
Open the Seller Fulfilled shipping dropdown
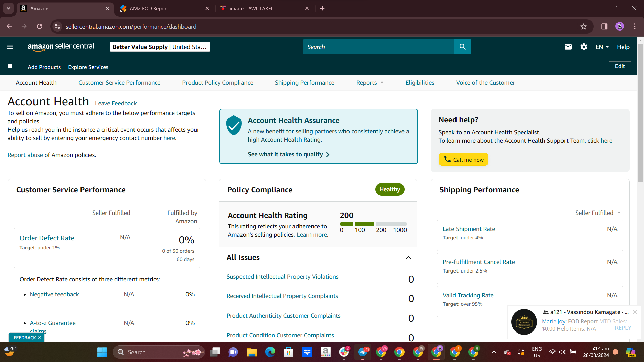(598, 213)
